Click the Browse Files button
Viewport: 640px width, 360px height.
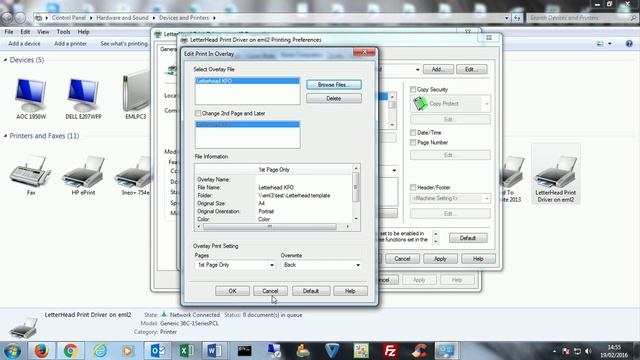tap(333, 84)
